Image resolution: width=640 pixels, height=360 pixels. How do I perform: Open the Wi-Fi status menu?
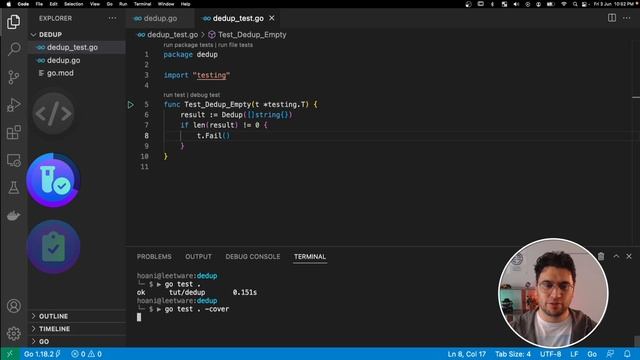click(x=564, y=4)
